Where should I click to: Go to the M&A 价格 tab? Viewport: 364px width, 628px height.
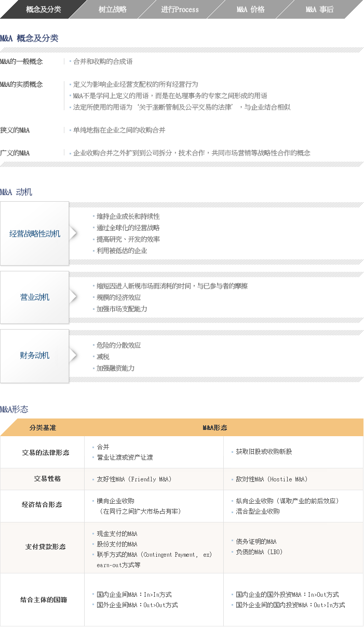pos(250,9)
